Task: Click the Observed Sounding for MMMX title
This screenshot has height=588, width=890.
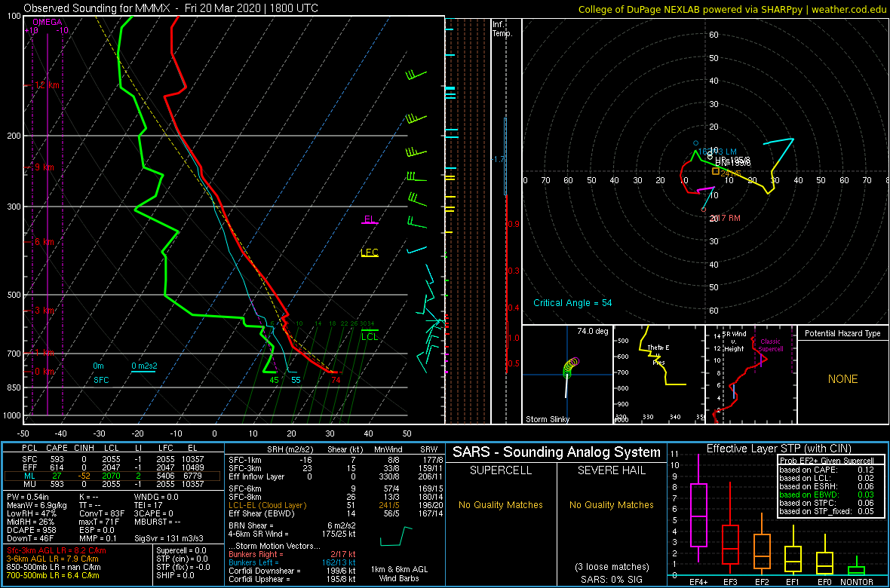Action: pyautogui.click(x=171, y=8)
